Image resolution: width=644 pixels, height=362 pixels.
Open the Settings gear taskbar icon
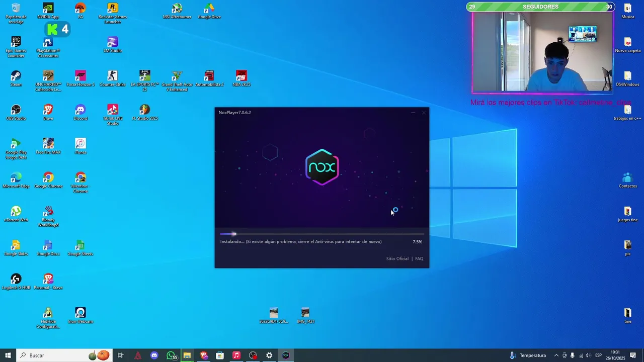[x=269, y=355]
